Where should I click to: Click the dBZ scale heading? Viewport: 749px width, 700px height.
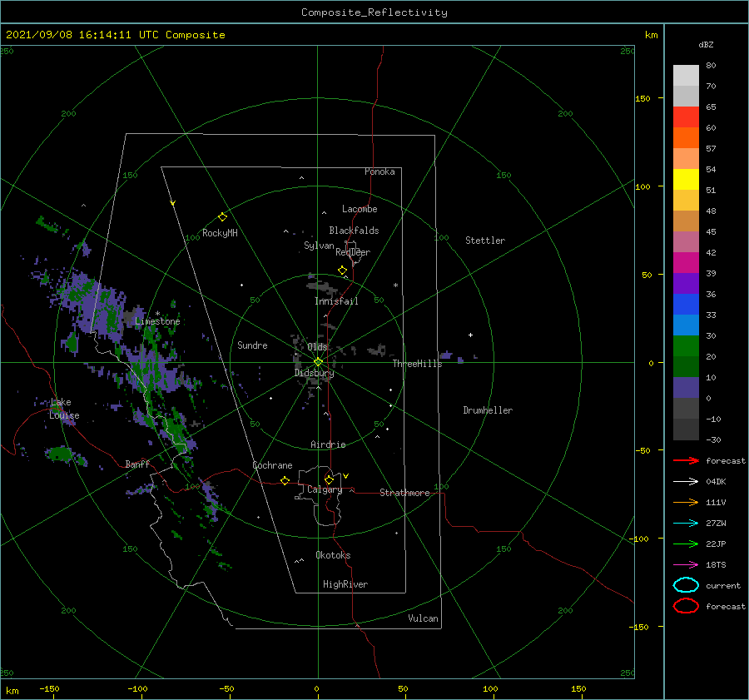(706, 44)
